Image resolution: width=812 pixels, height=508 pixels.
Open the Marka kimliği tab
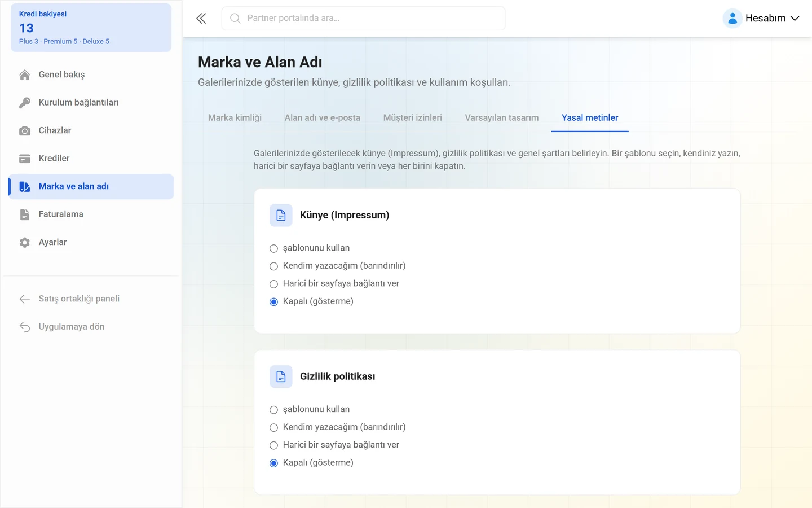tap(235, 117)
